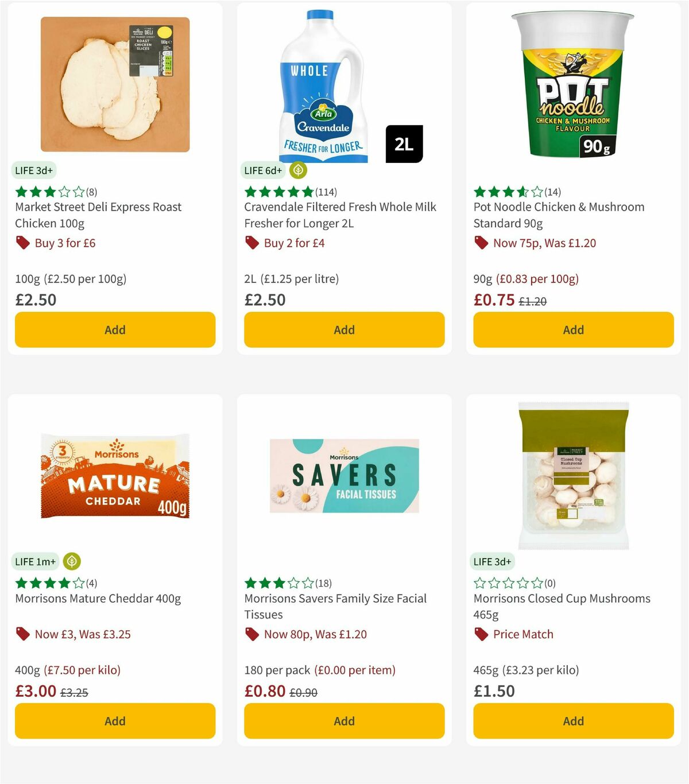Add Morrisons Savers Facial Tissues to basket
The width and height of the screenshot is (689, 784).
[x=343, y=721]
